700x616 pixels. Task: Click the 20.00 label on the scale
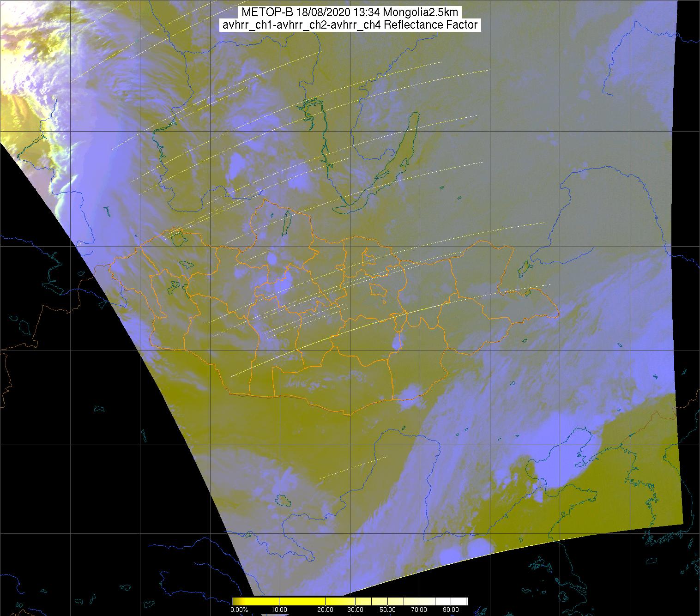(x=326, y=610)
